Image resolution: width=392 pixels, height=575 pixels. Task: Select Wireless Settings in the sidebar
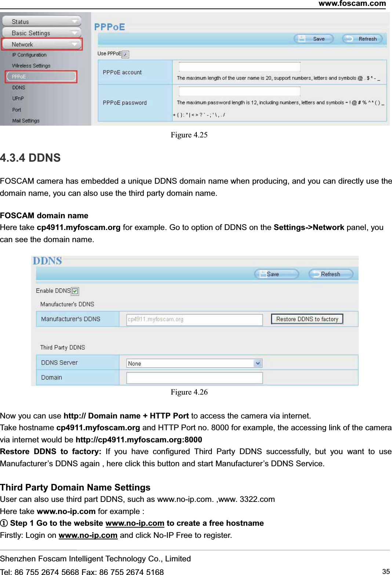31,66
